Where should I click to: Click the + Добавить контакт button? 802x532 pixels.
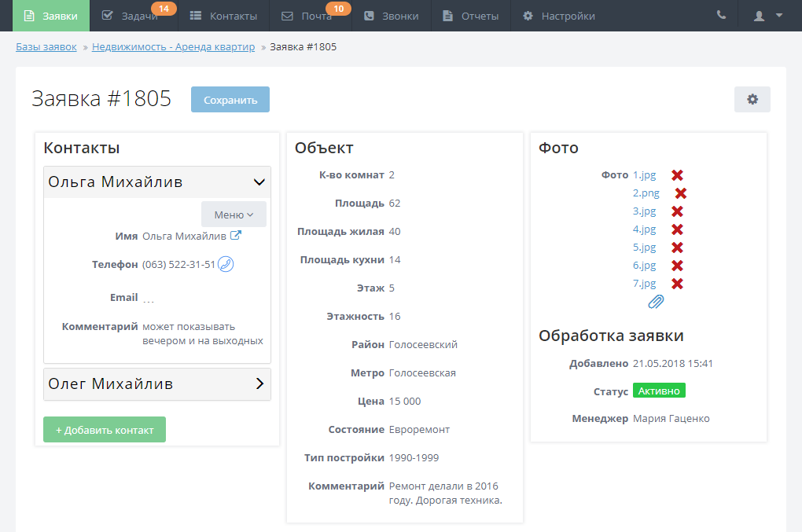[x=105, y=430]
